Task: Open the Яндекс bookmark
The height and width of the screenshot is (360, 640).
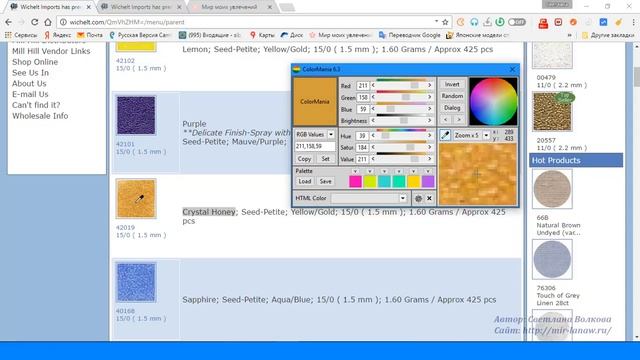Action: 57,35
